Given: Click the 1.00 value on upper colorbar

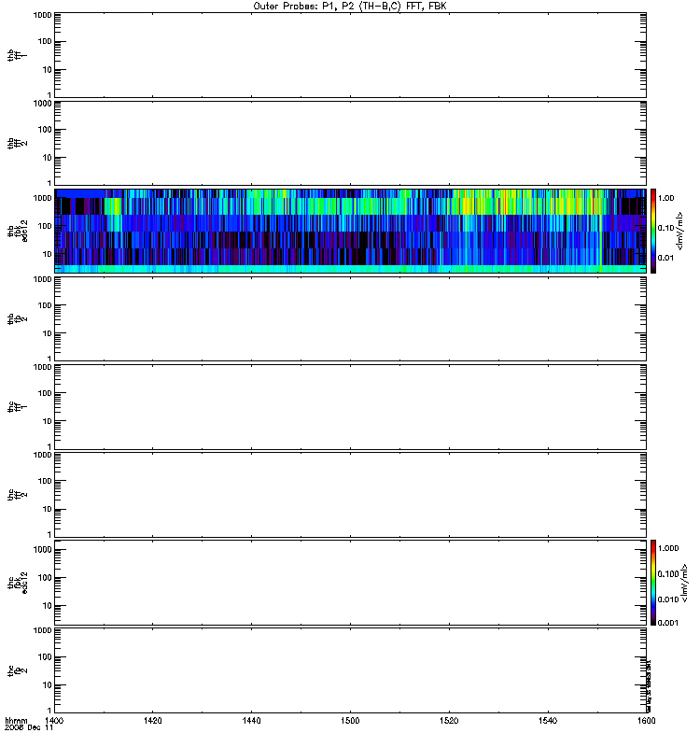Looking at the screenshot, I should coord(665,198).
